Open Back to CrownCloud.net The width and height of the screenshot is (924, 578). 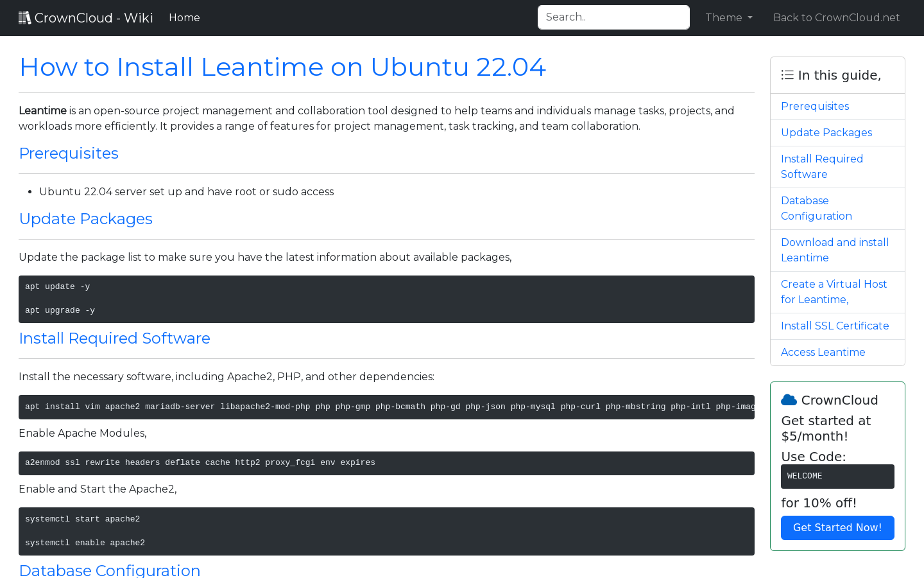point(836,17)
